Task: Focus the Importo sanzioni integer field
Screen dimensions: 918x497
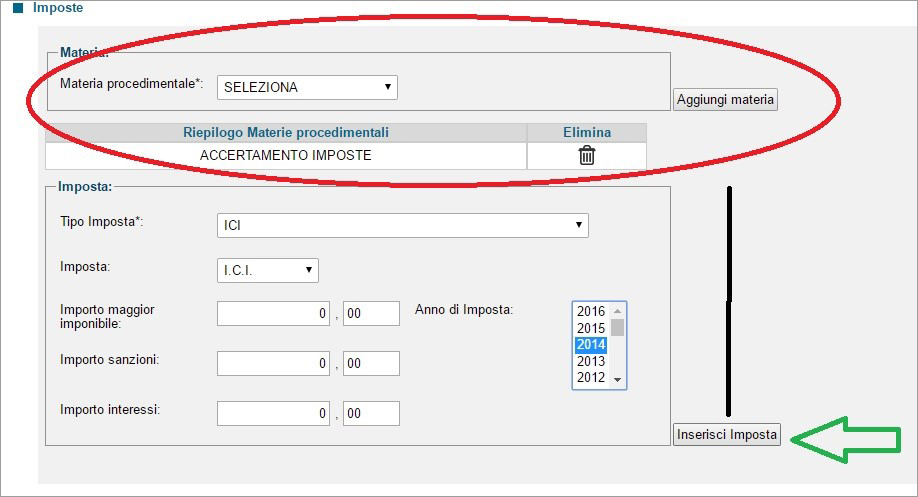Action: [x=273, y=364]
